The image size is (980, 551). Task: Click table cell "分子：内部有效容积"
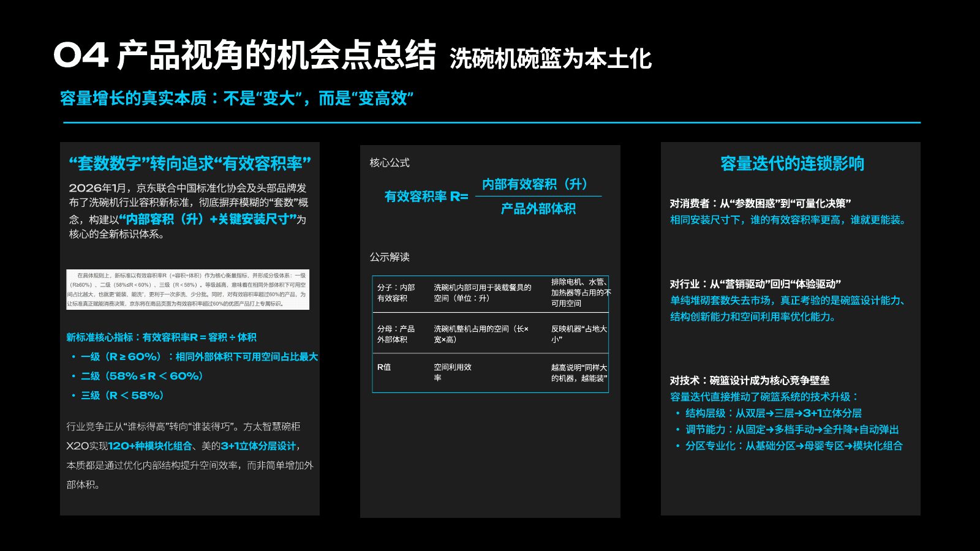pos(396,293)
